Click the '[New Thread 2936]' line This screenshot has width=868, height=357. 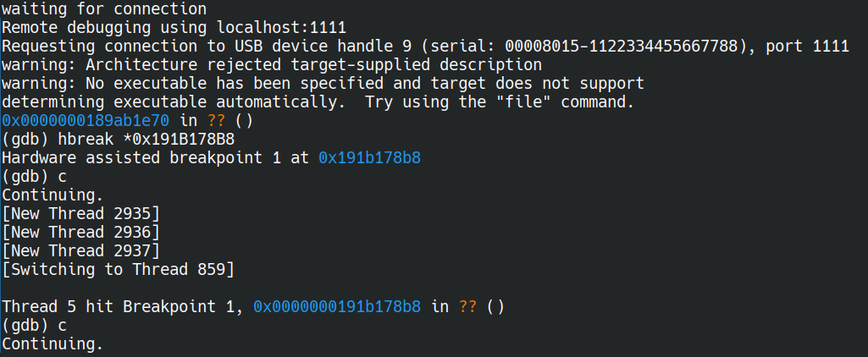(80, 232)
